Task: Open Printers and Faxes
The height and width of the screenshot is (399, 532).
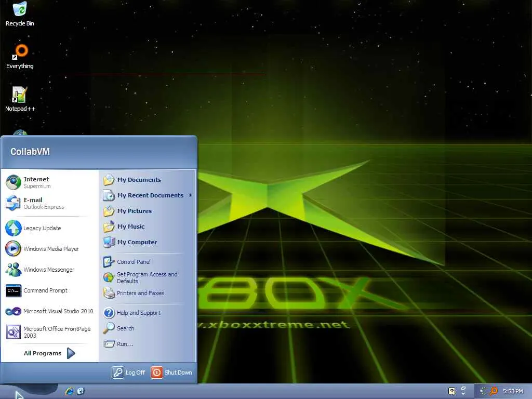Action: pos(148,293)
